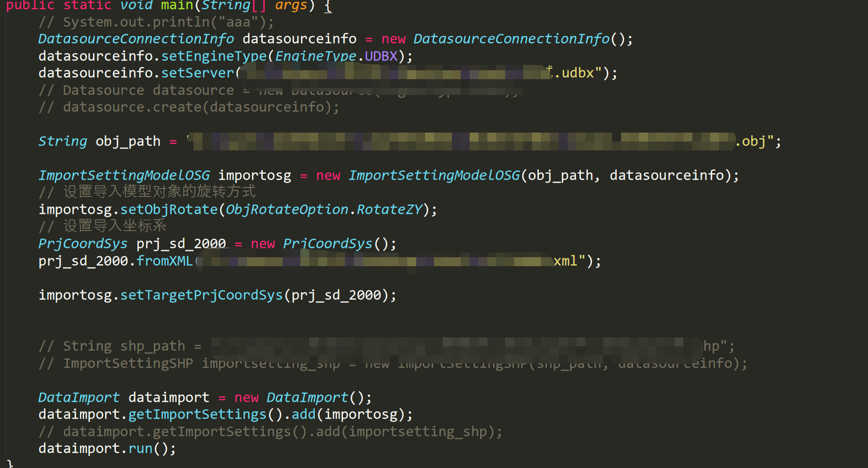The width and height of the screenshot is (868, 468).
Task: Click the setTargetPrjCoordSys method call
Action: [201, 295]
